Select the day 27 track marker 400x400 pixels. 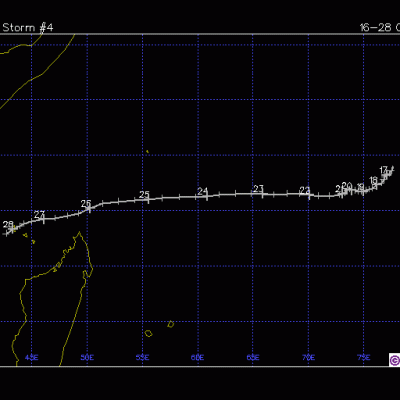[x=39, y=214]
